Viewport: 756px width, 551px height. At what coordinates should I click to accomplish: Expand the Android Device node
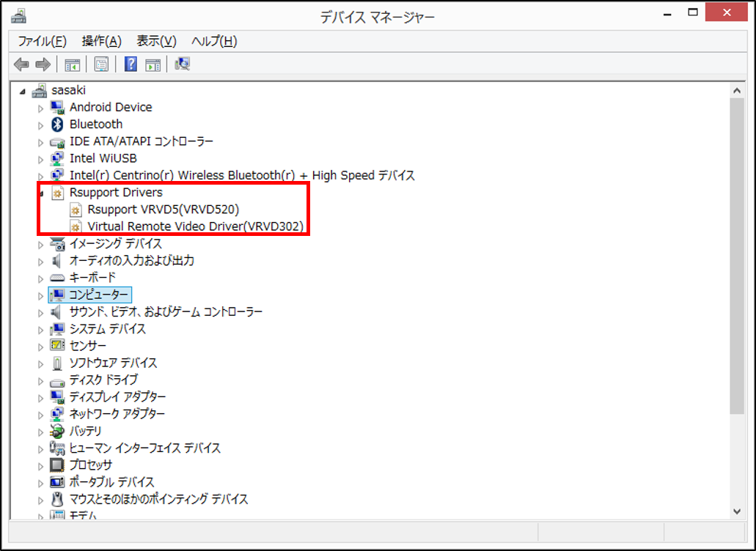click(41, 108)
